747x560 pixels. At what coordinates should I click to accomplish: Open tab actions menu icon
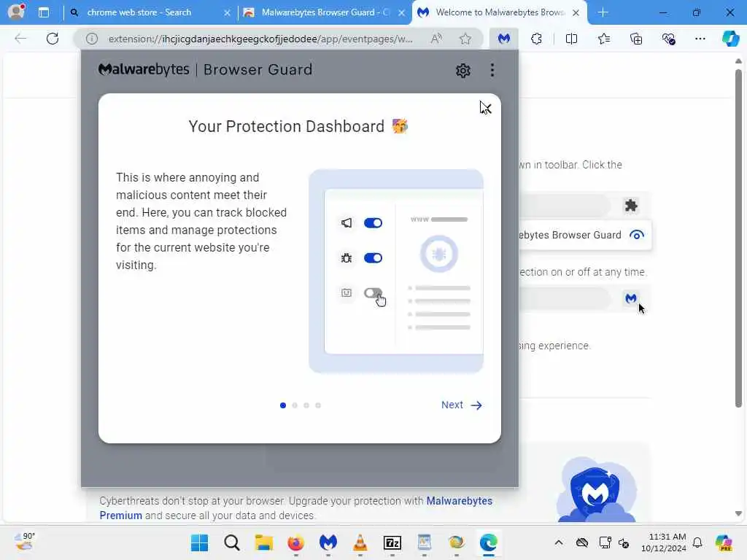[x=44, y=12]
